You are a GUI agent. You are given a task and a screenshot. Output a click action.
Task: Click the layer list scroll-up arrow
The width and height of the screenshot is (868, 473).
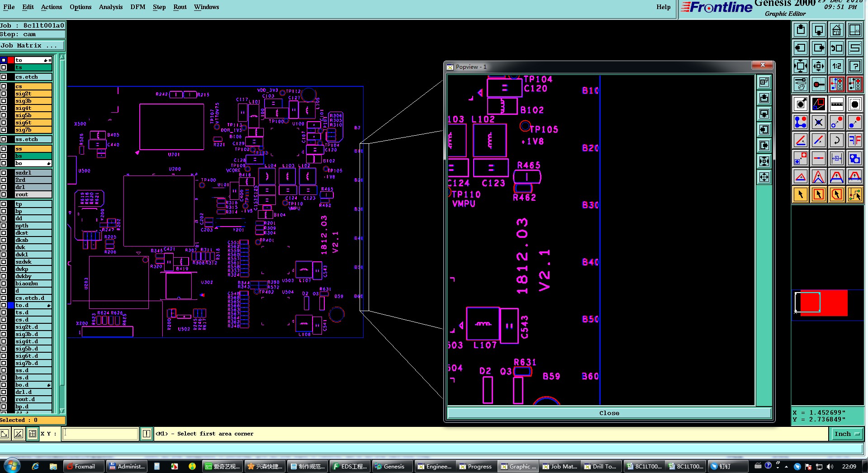62,57
